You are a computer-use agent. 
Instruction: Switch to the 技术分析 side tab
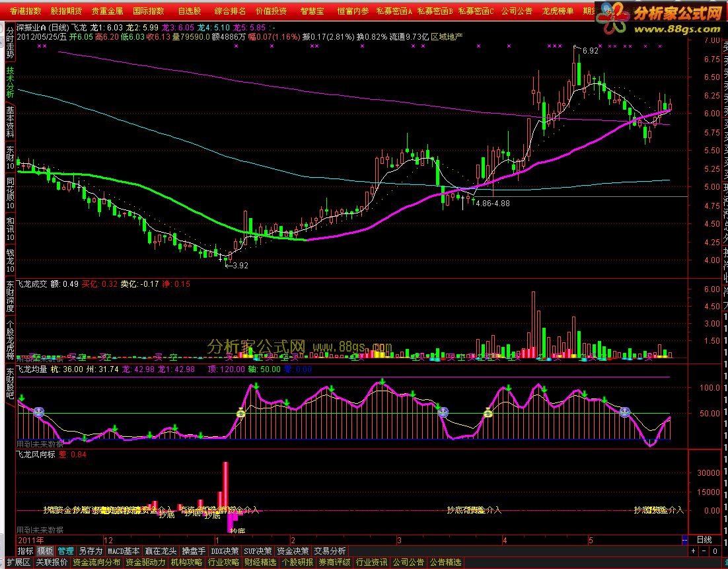10,82
